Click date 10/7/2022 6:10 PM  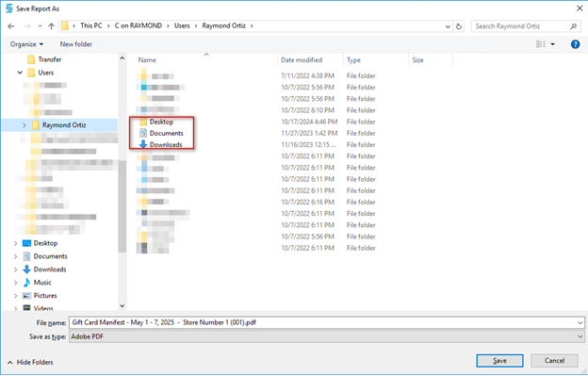click(x=307, y=110)
